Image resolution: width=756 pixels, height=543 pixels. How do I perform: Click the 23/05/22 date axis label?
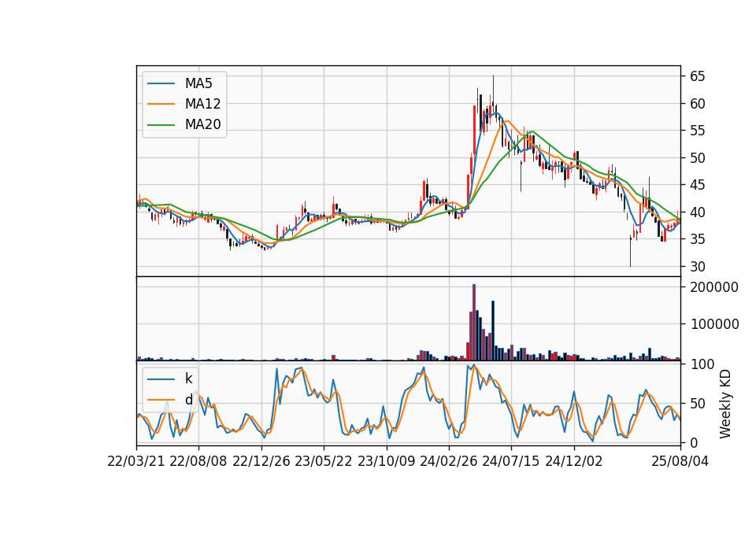coord(324,461)
